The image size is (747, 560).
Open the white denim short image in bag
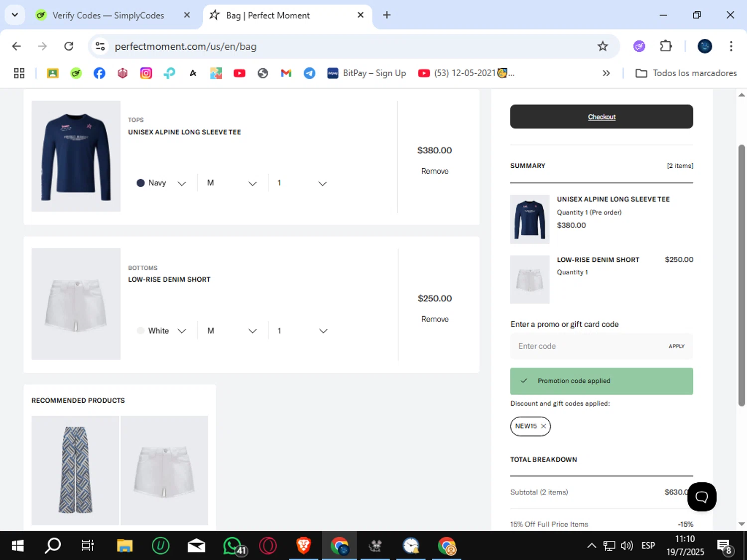click(x=76, y=304)
